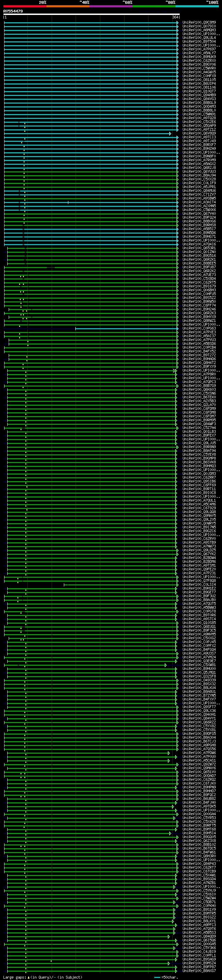222x980 pixels.
Task: Select label UniRef100_C5XW81
Action: [199, 665]
